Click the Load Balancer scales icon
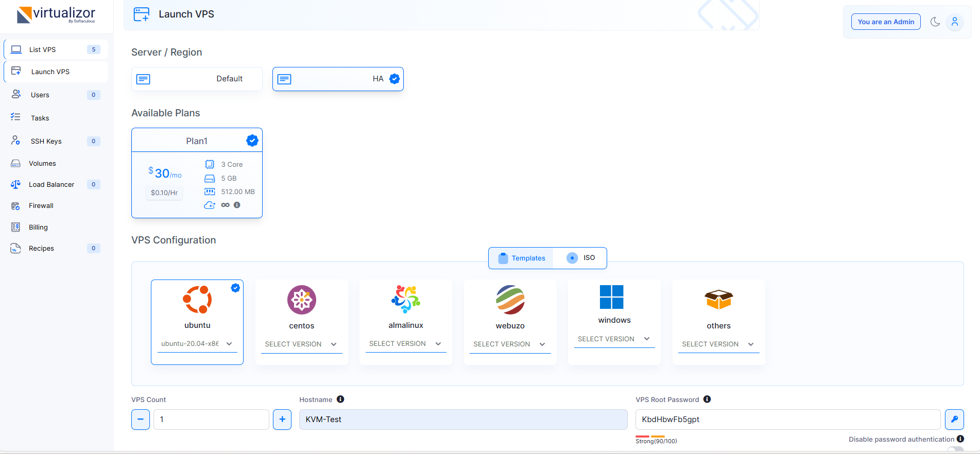 click(x=15, y=184)
